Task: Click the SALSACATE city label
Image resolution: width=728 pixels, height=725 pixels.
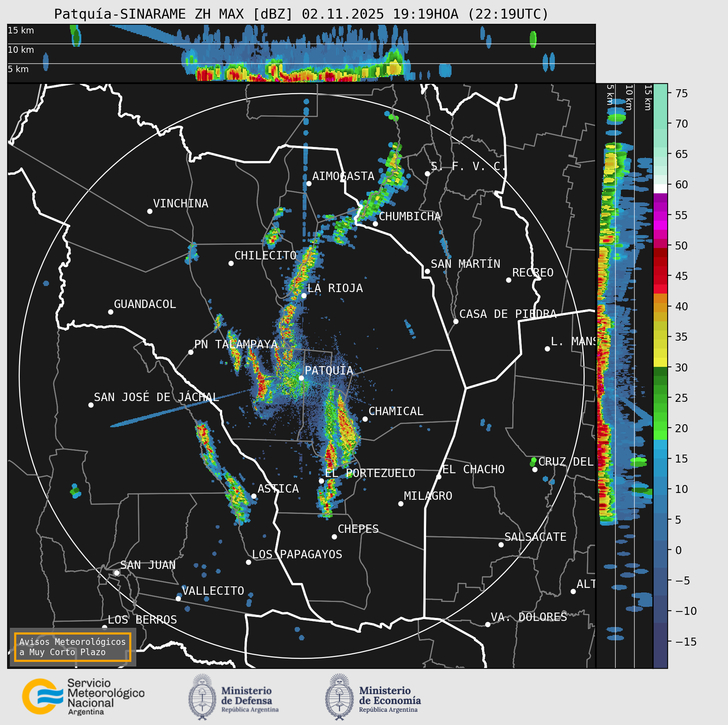Action: click(x=535, y=537)
